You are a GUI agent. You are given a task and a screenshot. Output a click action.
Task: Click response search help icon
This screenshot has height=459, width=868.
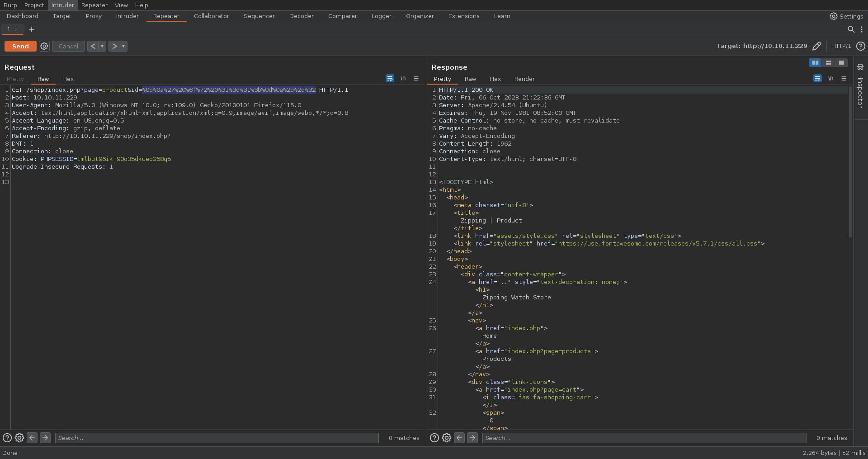434,438
